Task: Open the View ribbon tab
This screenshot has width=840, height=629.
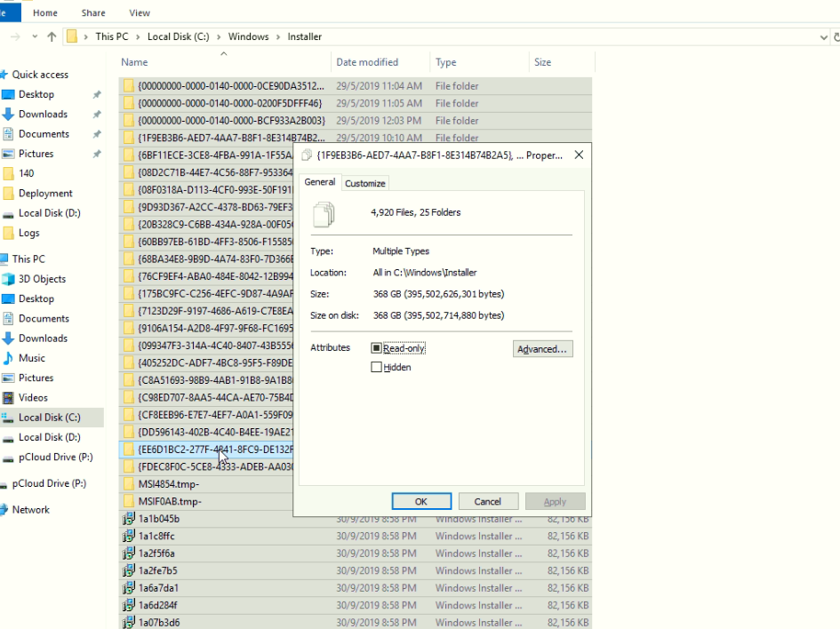Action: coord(140,13)
